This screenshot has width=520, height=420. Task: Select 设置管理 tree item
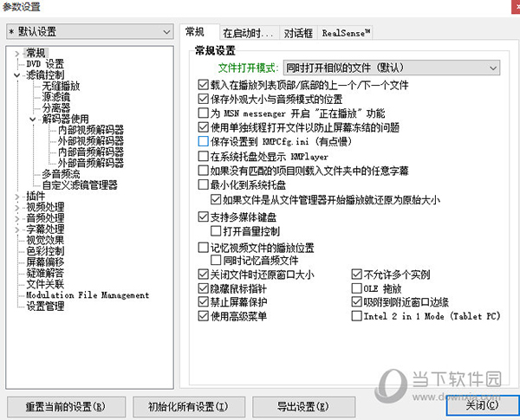[x=45, y=306]
